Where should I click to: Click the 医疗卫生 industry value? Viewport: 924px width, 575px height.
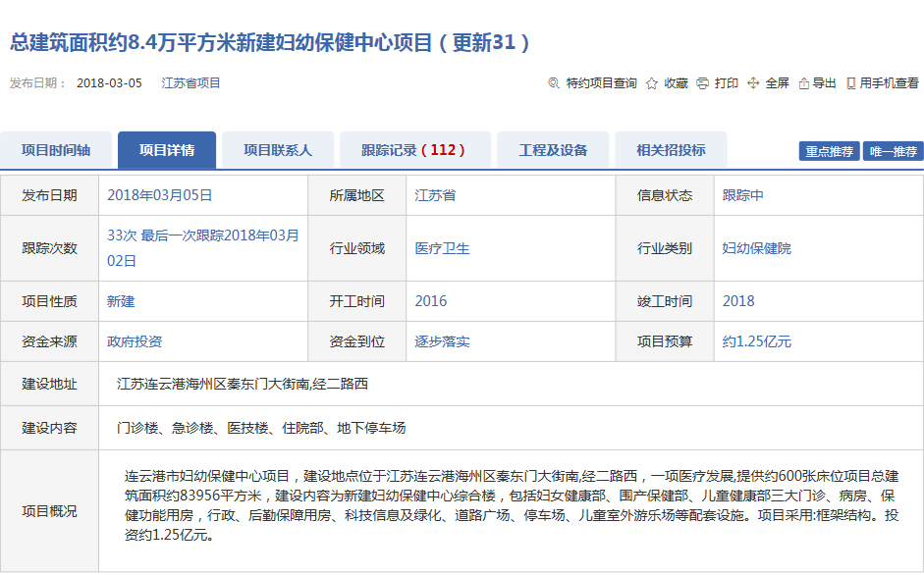pyautogui.click(x=442, y=248)
